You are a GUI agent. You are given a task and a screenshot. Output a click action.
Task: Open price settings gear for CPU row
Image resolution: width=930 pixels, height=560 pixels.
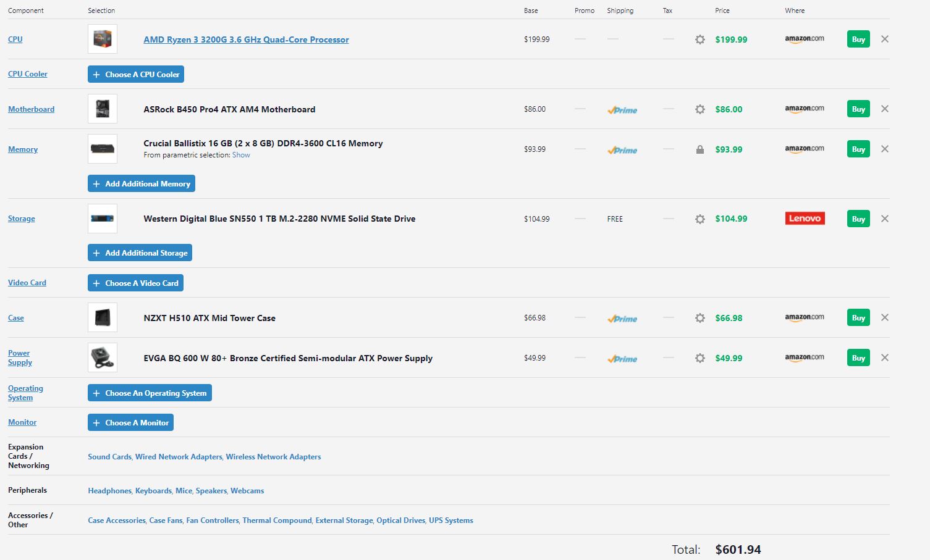coord(700,40)
